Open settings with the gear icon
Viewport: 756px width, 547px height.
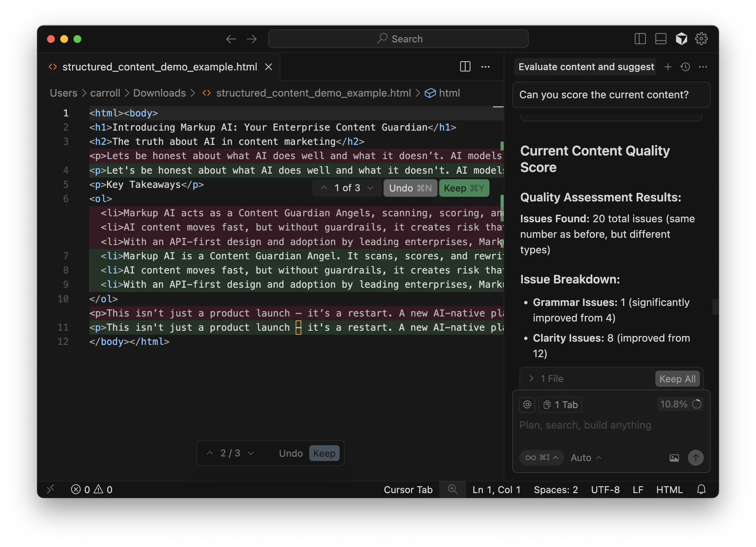pos(701,39)
